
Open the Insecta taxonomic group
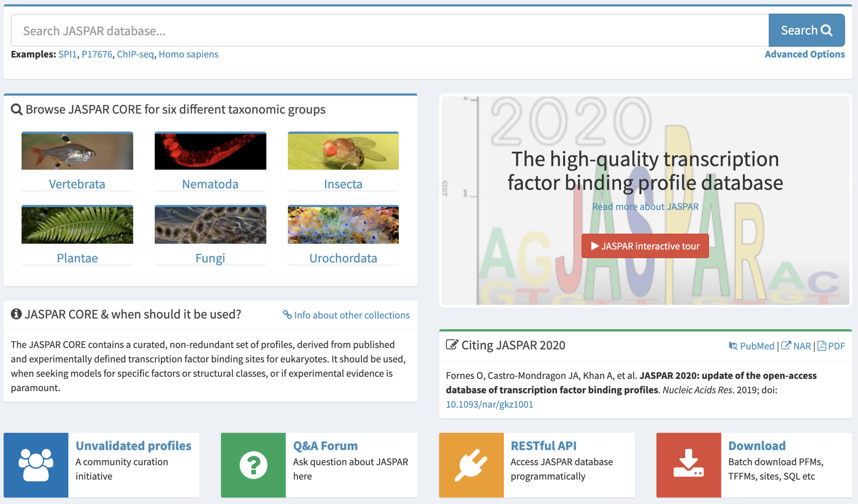pos(343,184)
